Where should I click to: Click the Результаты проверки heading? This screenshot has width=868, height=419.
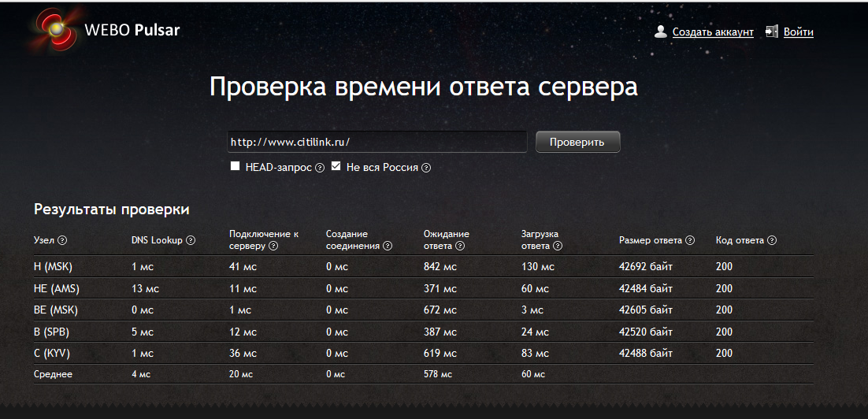coord(111,209)
